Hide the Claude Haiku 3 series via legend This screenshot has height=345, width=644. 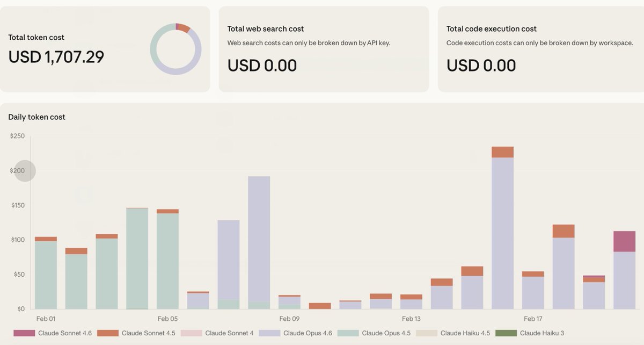tap(542, 333)
